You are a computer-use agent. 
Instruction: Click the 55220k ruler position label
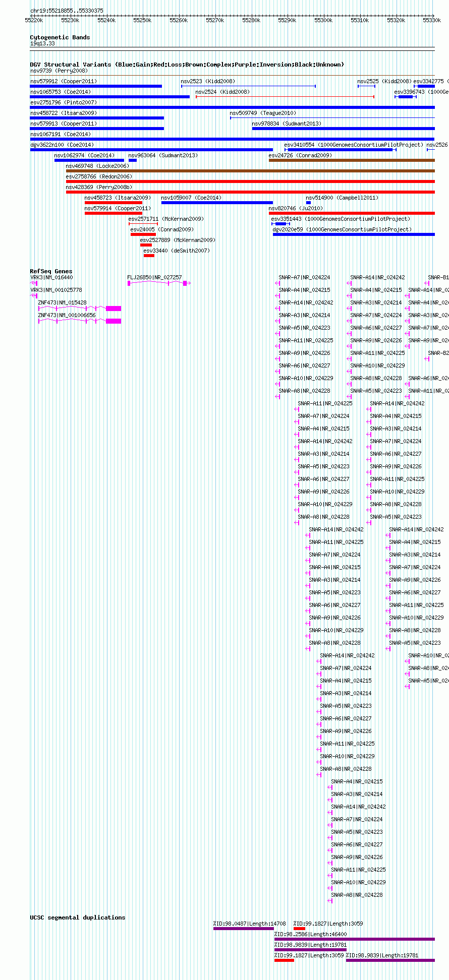coord(34,20)
